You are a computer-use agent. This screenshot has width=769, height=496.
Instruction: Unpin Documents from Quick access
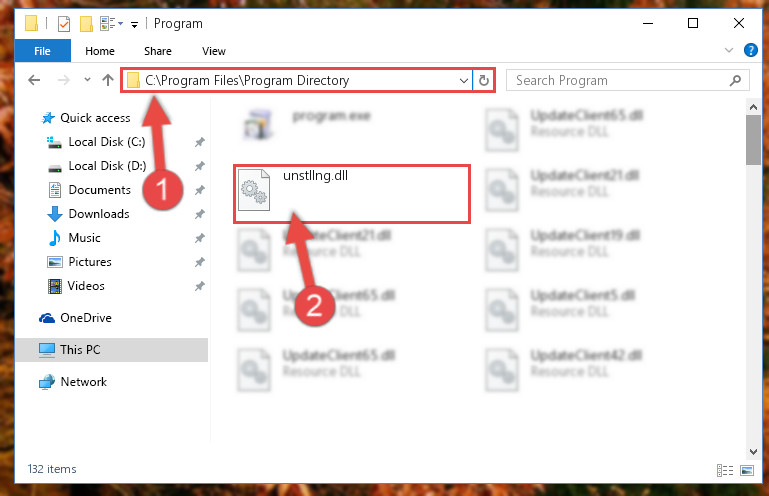(199, 190)
